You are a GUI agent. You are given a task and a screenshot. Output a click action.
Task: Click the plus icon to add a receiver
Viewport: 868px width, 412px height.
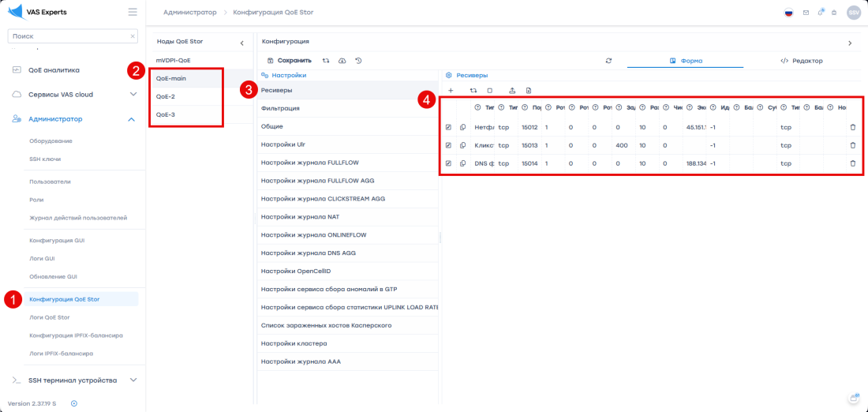451,90
